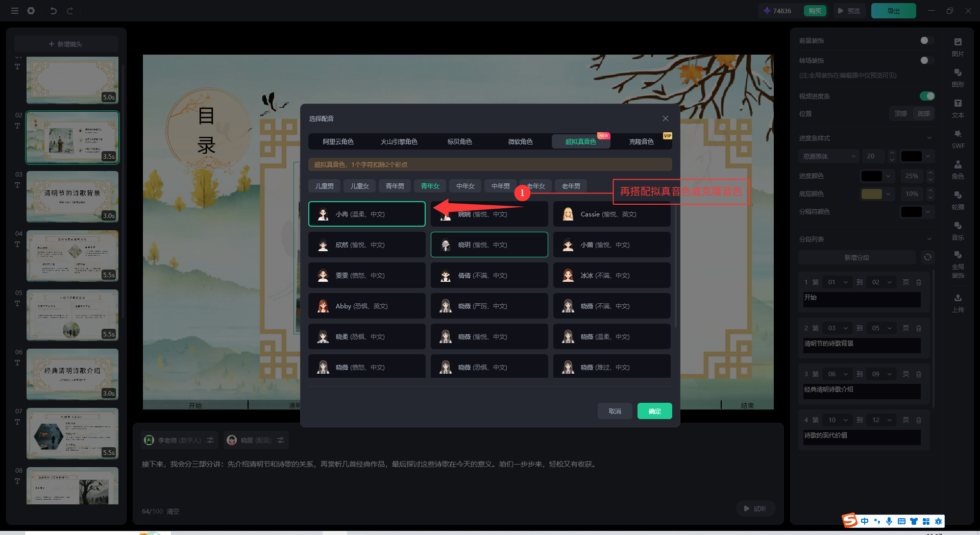Disable the 视频进度条 toggle
980x535 pixels.
click(926, 96)
